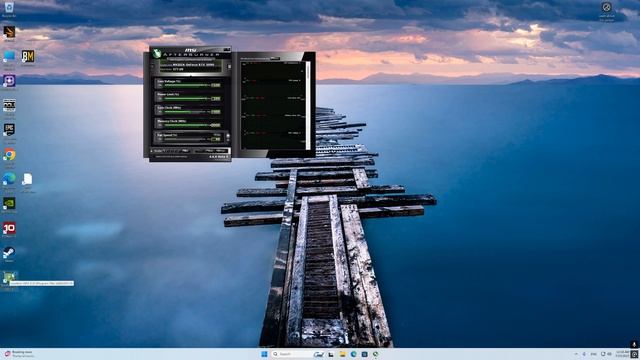The width and height of the screenshot is (640, 360).
Task: Open the circular icon shortcut at desktop top-right
Action: point(607,7)
